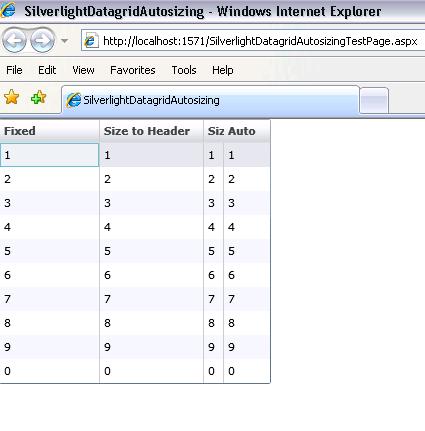Image resolution: width=425 pixels, height=431 pixels.
Task: Select cell 1 in Auto column
Action: pos(247,155)
